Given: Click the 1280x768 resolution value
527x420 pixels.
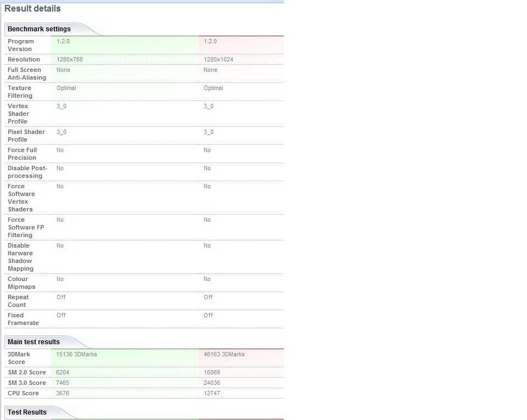Looking at the screenshot, I should [70, 59].
